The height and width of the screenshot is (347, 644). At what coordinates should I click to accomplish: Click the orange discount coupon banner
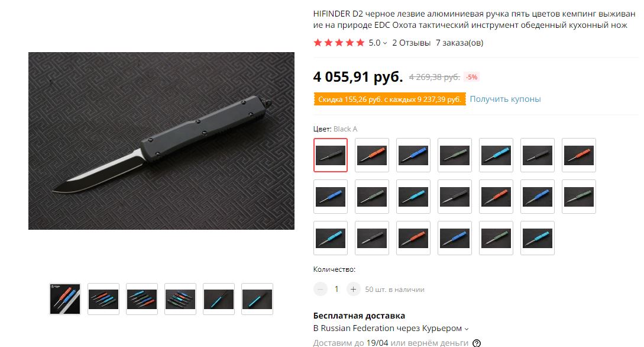(390, 99)
